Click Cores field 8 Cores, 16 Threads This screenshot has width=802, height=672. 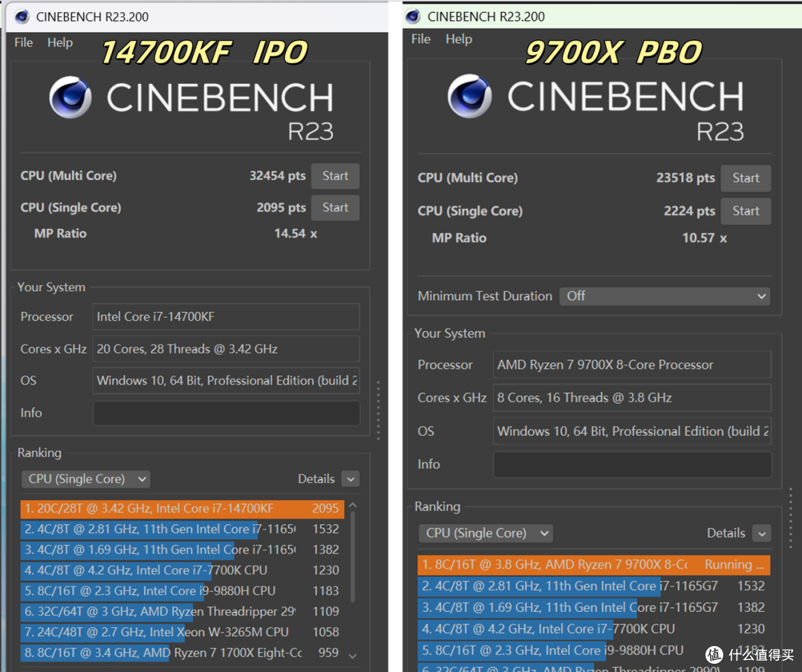coord(632,398)
